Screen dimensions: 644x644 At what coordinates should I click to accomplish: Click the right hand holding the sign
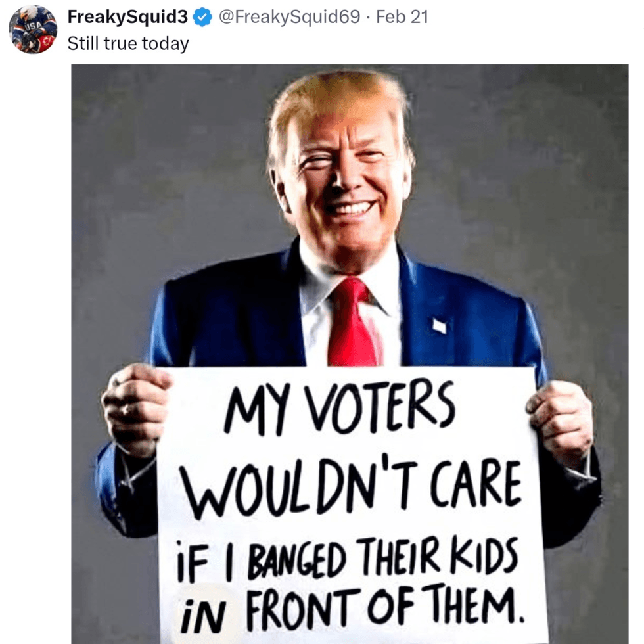[560, 423]
